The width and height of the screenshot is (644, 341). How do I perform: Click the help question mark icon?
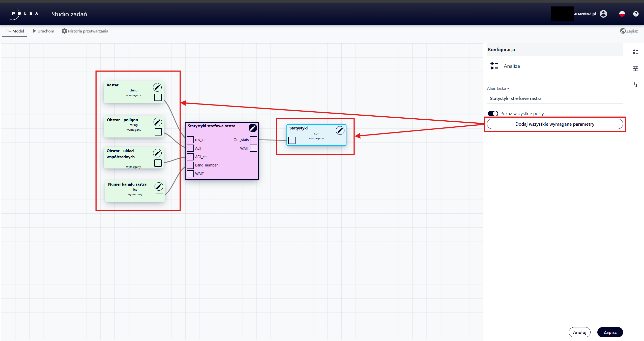(636, 14)
